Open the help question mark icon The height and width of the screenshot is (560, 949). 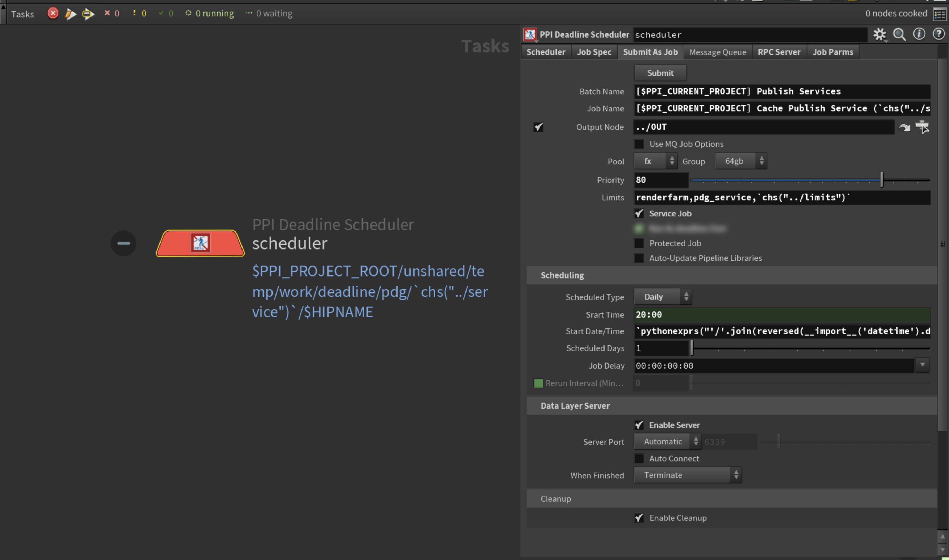click(x=938, y=34)
